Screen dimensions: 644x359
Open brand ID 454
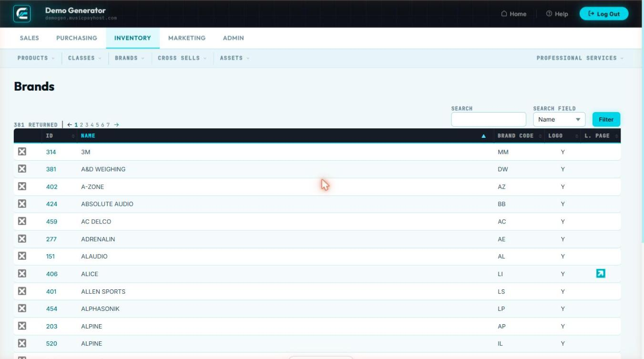51,309
